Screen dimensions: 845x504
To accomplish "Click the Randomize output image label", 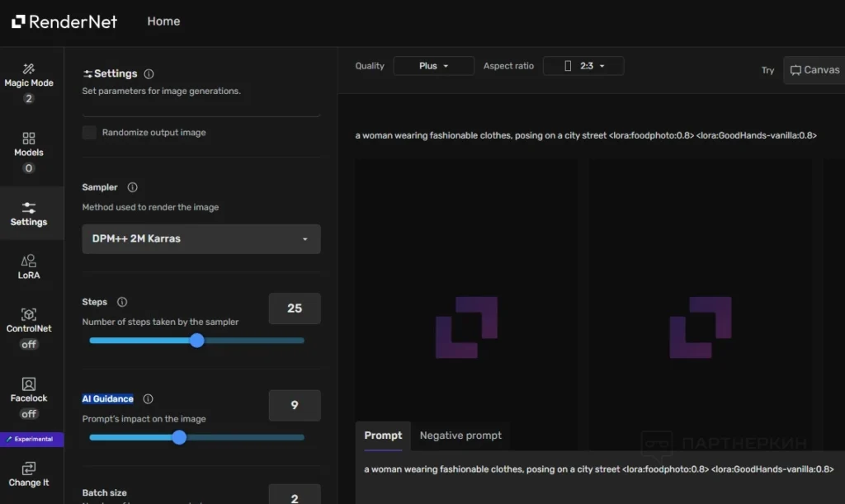I will [154, 133].
